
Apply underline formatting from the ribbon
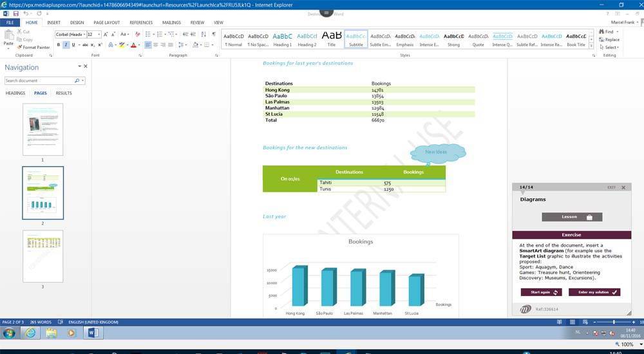click(x=73, y=45)
